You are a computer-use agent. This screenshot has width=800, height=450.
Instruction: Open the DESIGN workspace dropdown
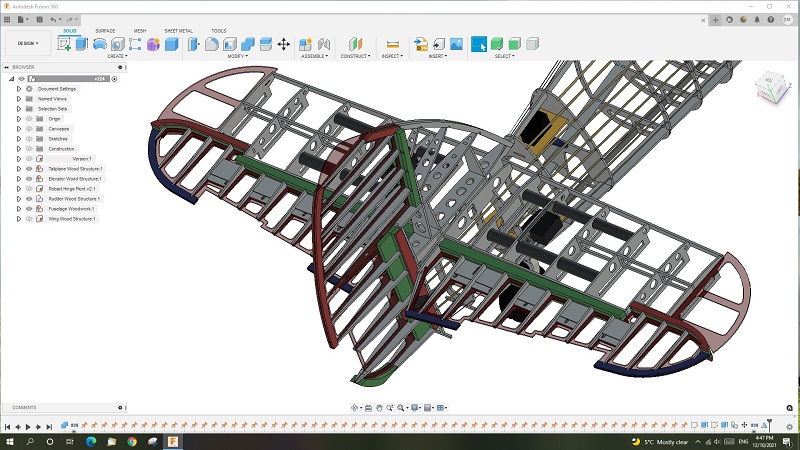pos(28,43)
